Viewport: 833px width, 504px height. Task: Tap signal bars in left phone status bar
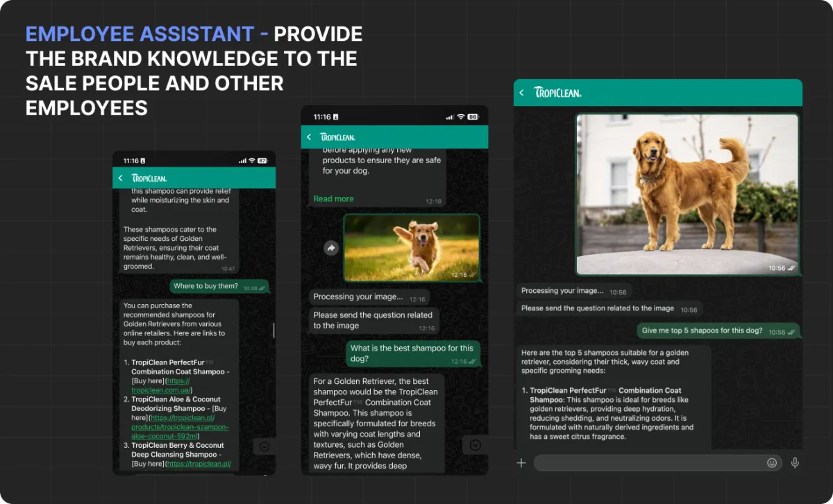click(242, 160)
